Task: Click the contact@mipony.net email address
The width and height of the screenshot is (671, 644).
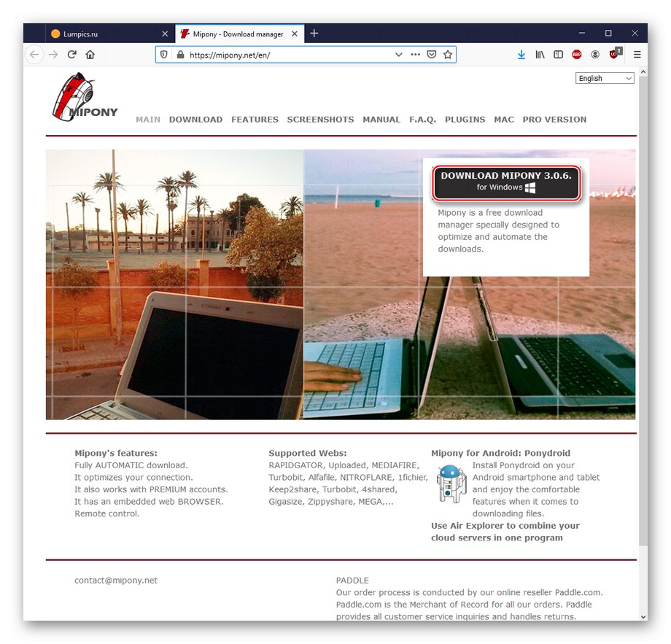Action: click(116, 581)
